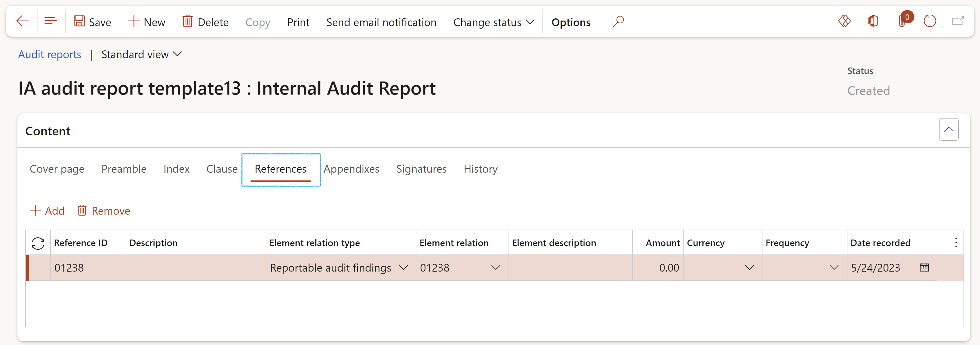This screenshot has width=980, height=345.
Task: Click the Frequency column header
Action: coord(787,243)
